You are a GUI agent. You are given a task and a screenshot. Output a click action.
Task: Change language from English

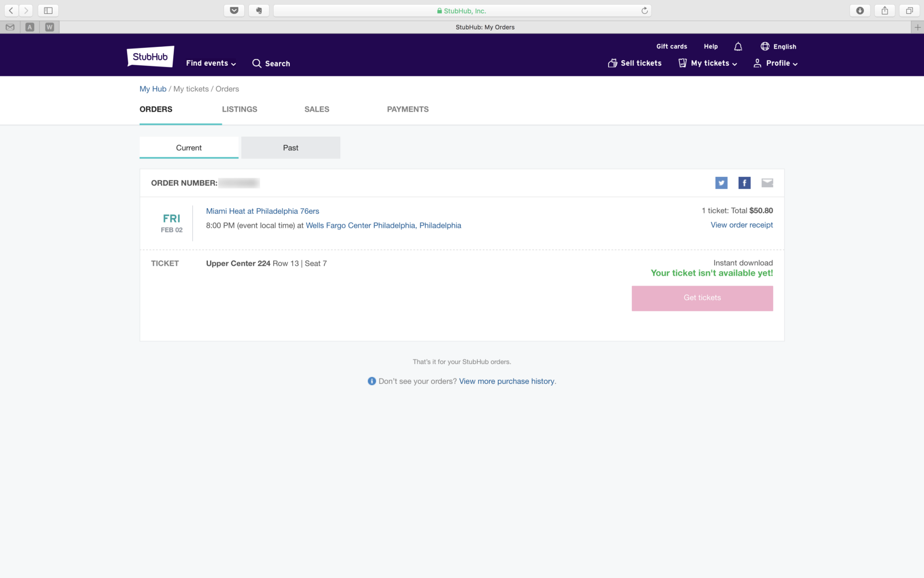coord(785,47)
